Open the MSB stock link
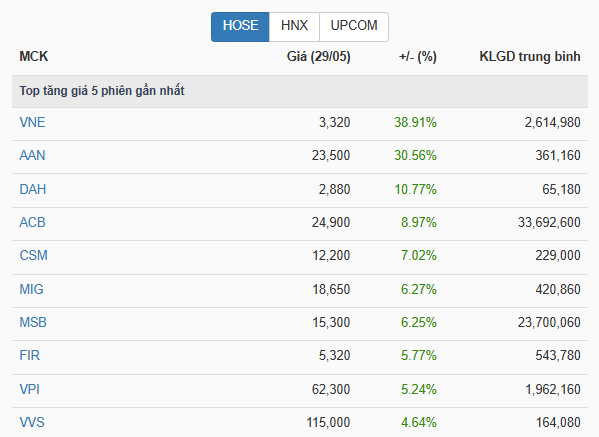Image resolution: width=599 pixels, height=437 pixels. pos(33,322)
